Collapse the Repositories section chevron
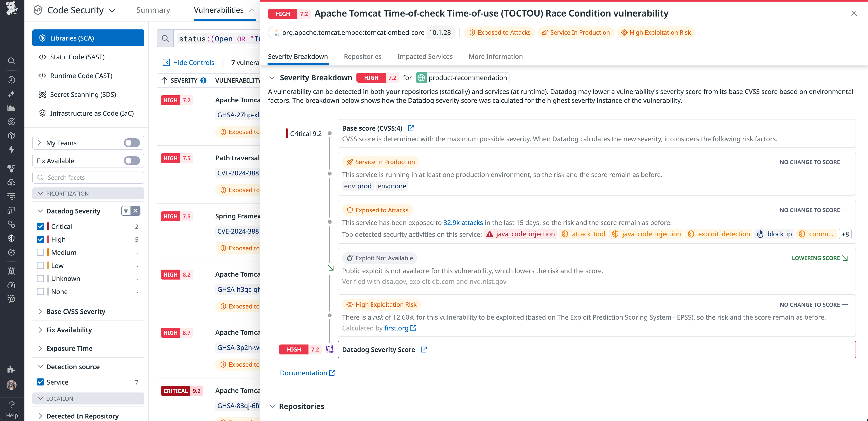This screenshot has width=868, height=421. [272, 406]
